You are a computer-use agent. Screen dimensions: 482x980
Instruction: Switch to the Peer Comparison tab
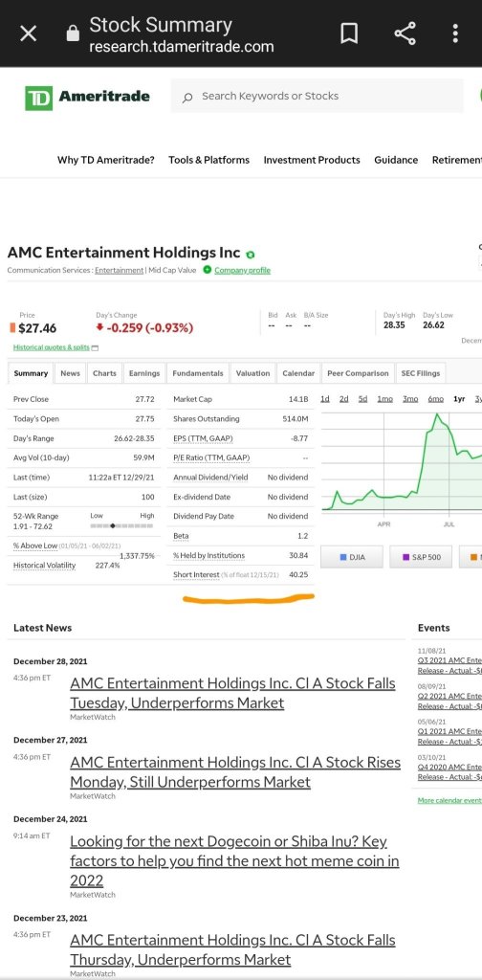pos(358,373)
